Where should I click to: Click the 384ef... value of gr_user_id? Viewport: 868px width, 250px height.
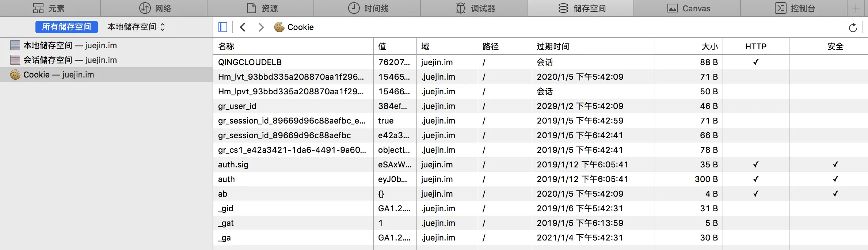tap(392, 106)
